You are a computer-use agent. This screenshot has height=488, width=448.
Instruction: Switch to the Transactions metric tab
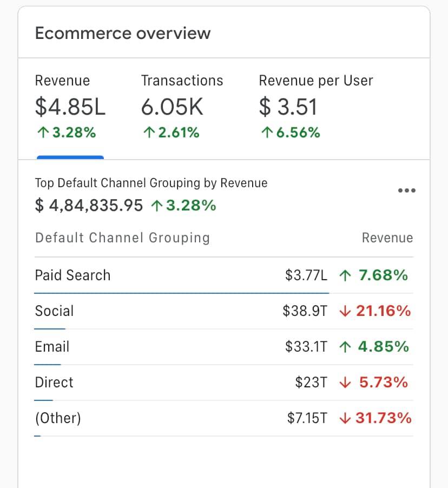[181, 107]
